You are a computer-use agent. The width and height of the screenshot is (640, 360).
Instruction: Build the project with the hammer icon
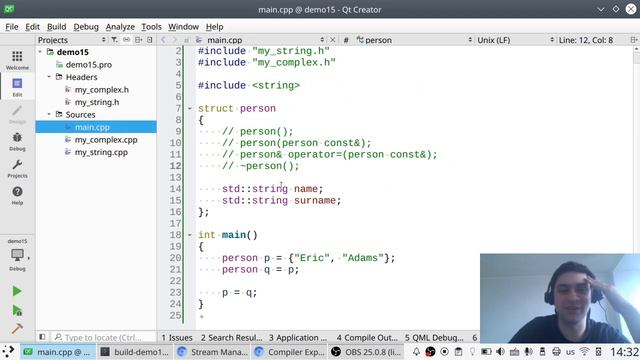pyautogui.click(x=17, y=329)
